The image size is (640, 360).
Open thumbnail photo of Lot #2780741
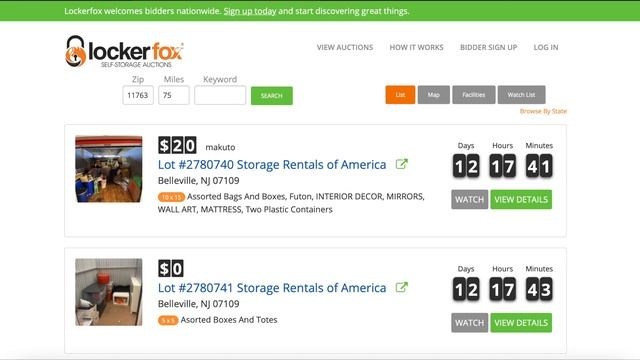click(x=109, y=292)
